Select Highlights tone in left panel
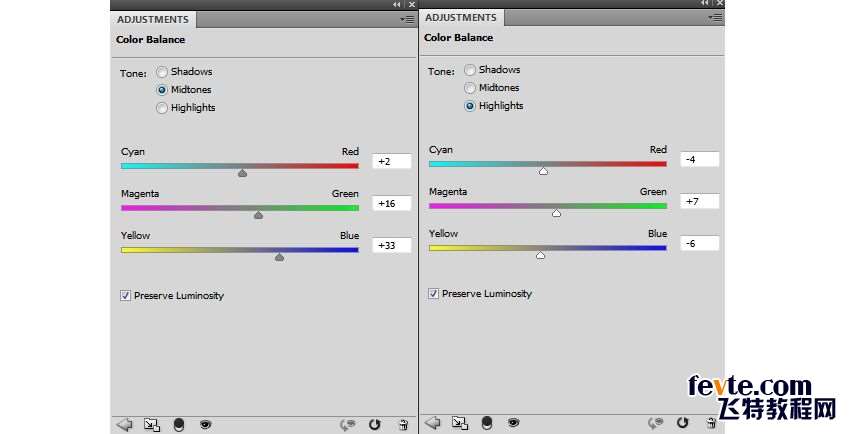Viewport: 850px width, 434px height. pyautogui.click(x=186, y=108)
